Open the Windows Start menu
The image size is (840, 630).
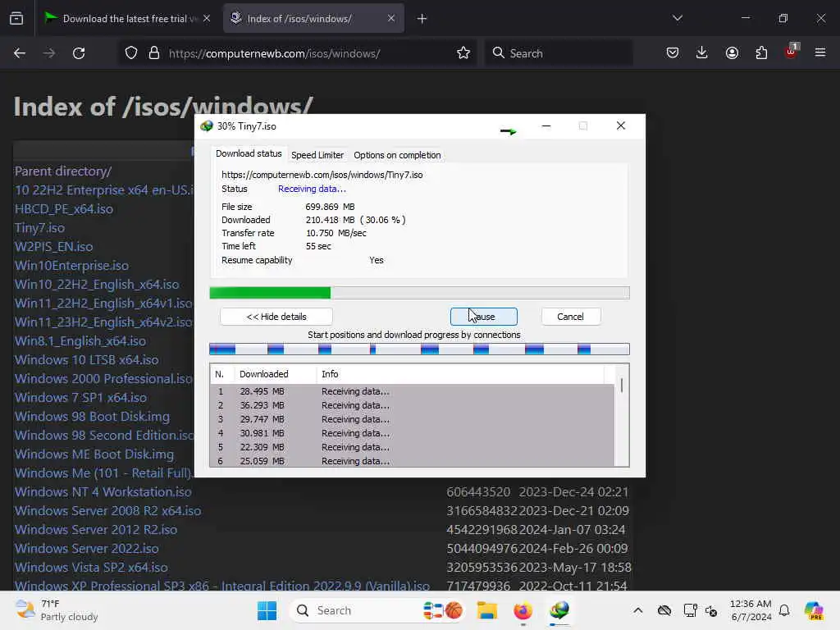click(x=267, y=610)
